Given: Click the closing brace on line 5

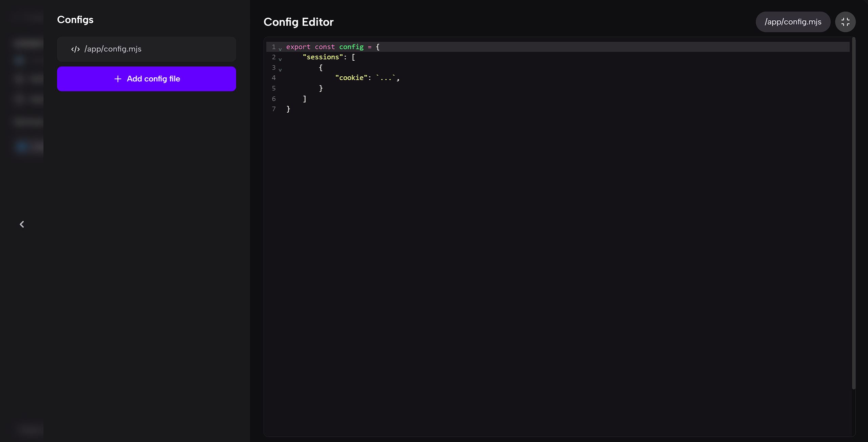Looking at the screenshot, I should (x=321, y=88).
